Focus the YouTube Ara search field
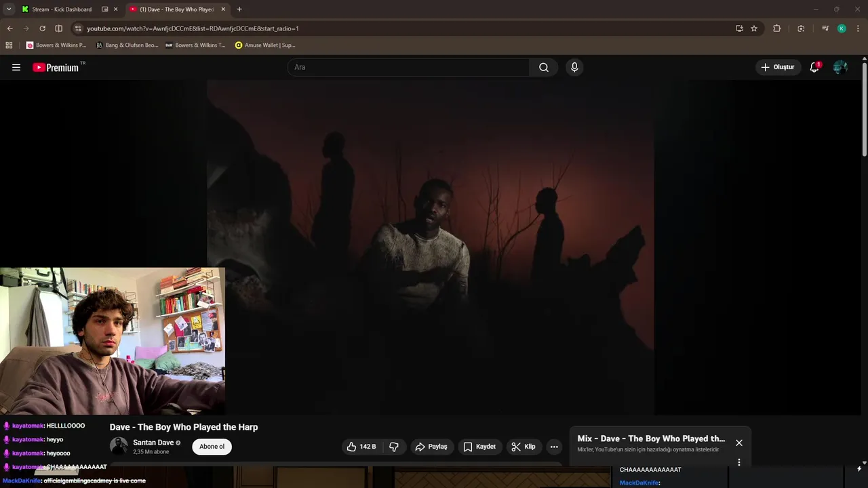 [408, 67]
